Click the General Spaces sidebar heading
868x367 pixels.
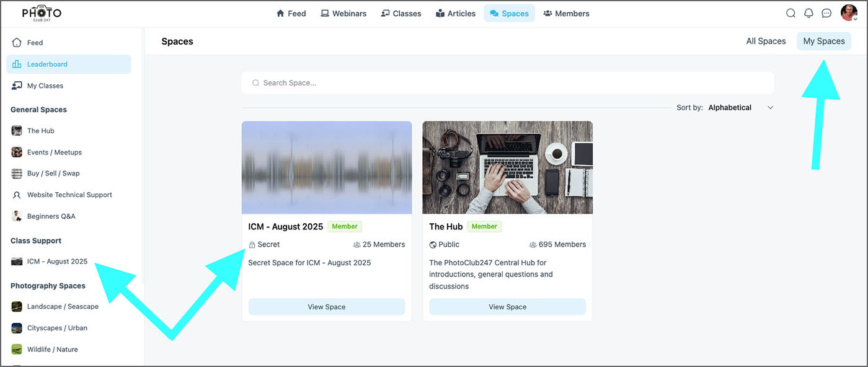coord(38,110)
